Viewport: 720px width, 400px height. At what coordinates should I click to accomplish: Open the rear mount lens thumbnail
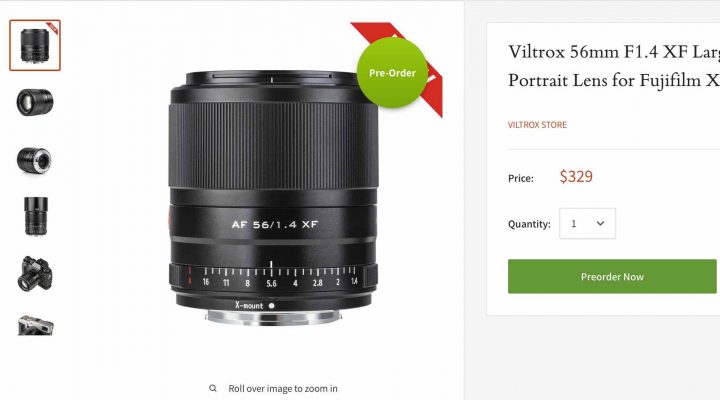coord(34,160)
